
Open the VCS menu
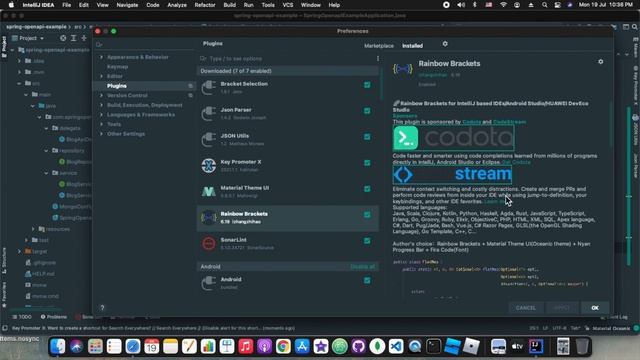(288, 5)
